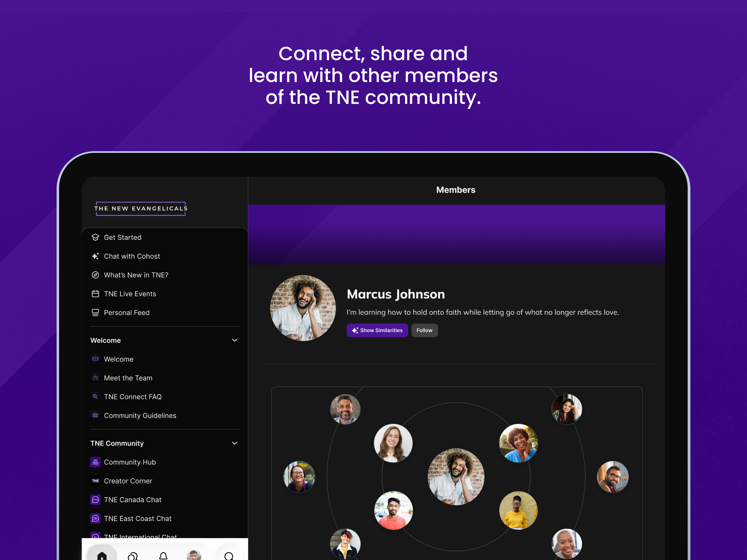Click the TNE East Coast Chat icon
This screenshot has width=747, height=560.
[x=95, y=518]
